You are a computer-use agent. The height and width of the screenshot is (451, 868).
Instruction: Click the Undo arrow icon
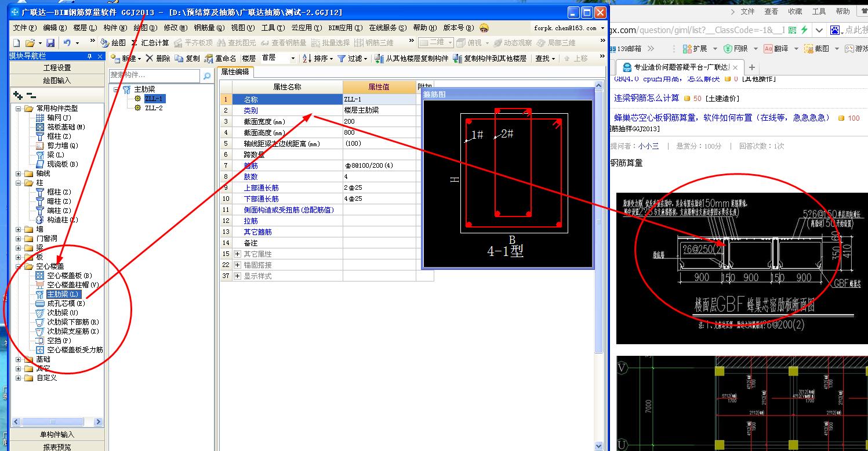click(x=67, y=43)
